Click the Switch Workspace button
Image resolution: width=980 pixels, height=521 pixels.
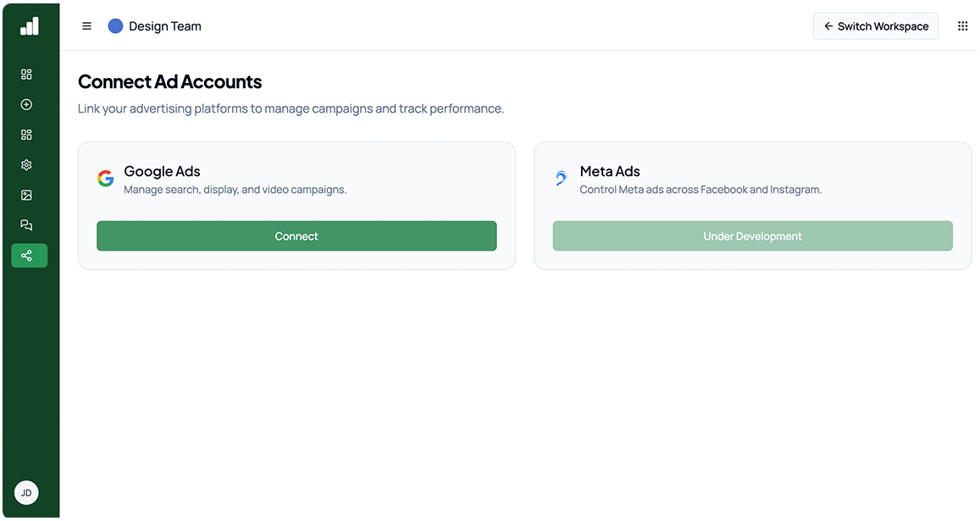[x=876, y=26]
